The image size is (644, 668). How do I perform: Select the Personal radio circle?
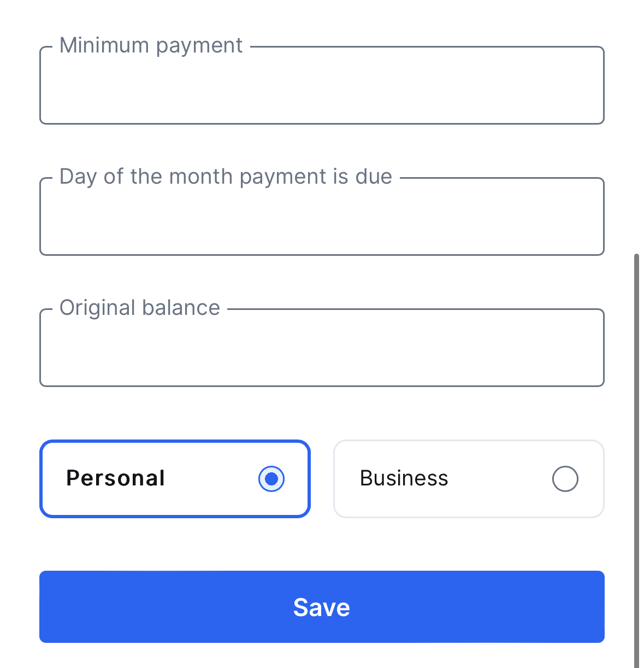click(x=271, y=479)
